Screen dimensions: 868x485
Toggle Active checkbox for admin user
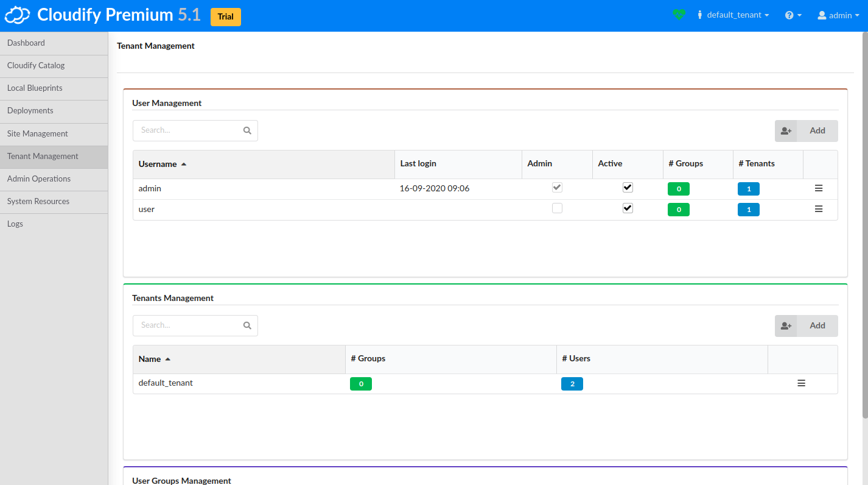coord(628,188)
